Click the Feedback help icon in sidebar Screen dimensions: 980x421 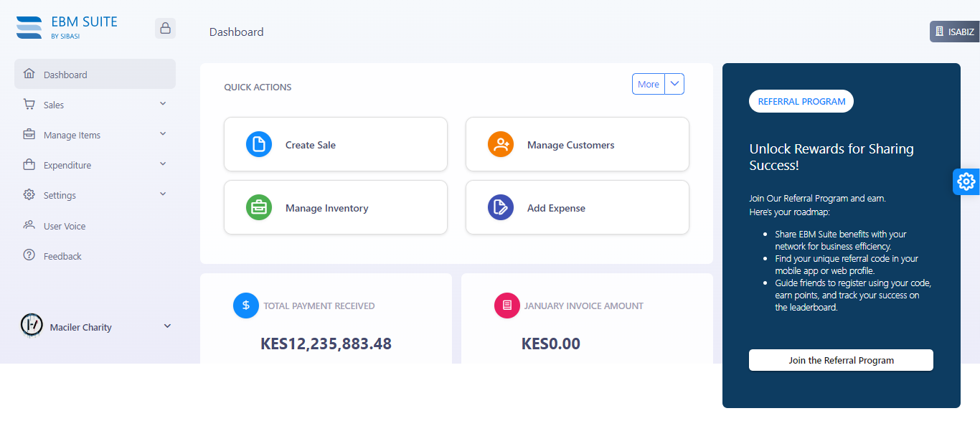(x=29, y=255)
